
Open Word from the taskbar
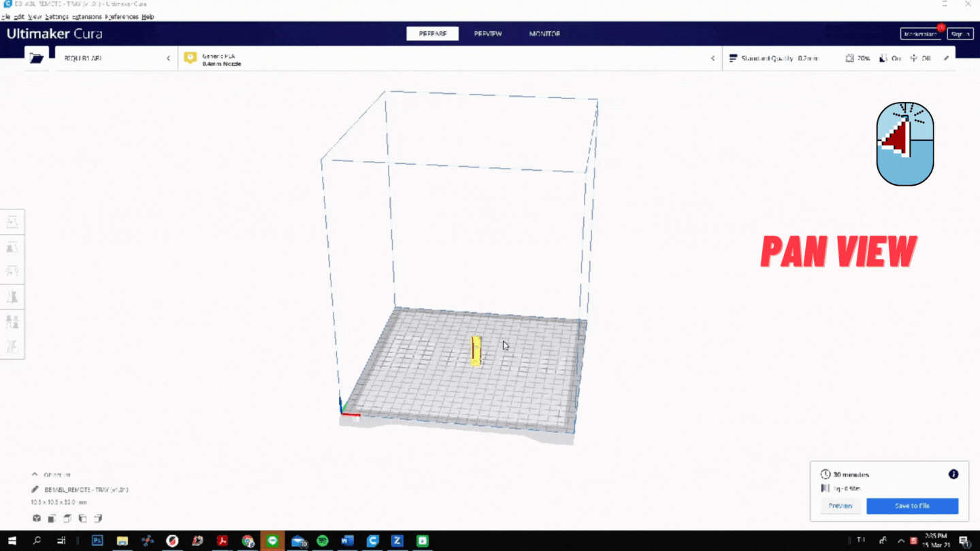[347, 541]
